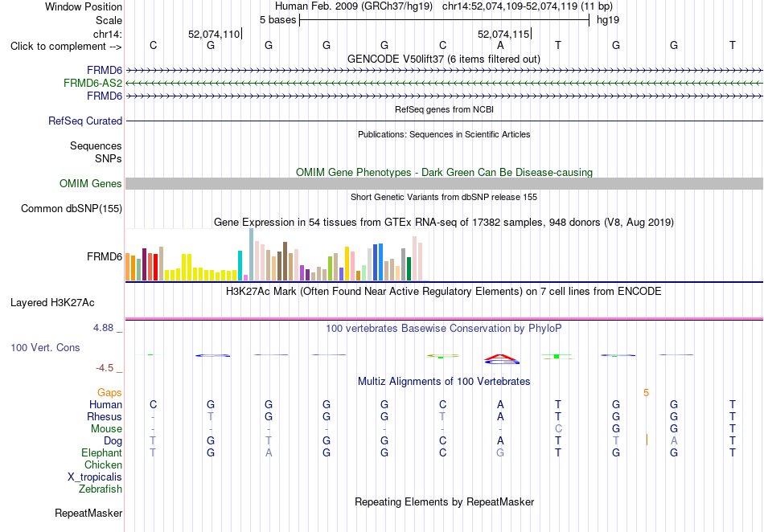Open the FRMD6-AS2 gene label
Viewport: 764px width, 532px height.
click(92, 84)
